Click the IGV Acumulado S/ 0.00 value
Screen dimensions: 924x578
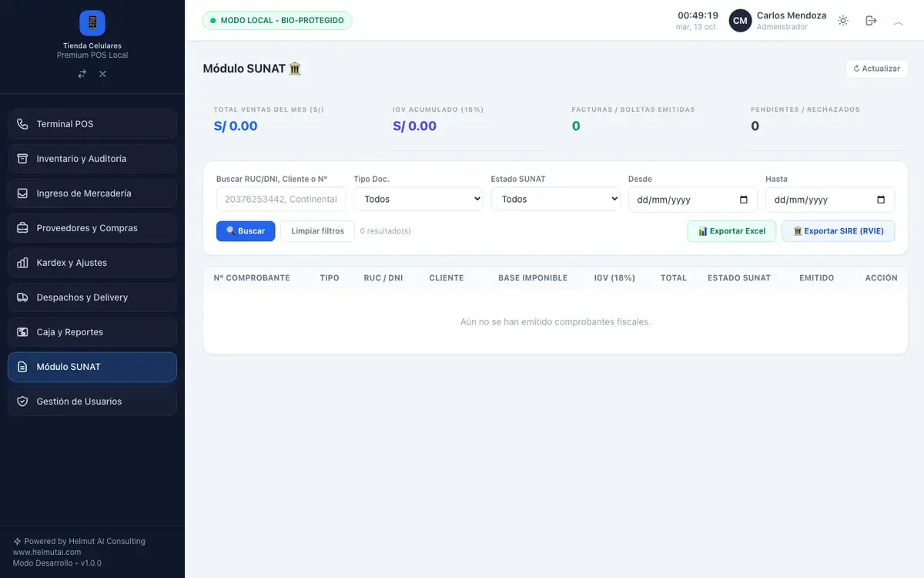tap(414, 126)
